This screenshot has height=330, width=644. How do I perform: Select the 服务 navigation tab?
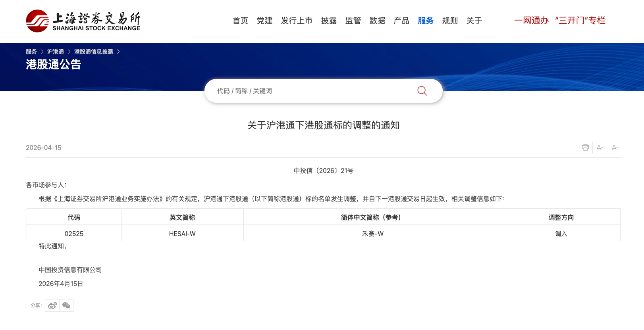pyautogui.click(x=426, y=21)
